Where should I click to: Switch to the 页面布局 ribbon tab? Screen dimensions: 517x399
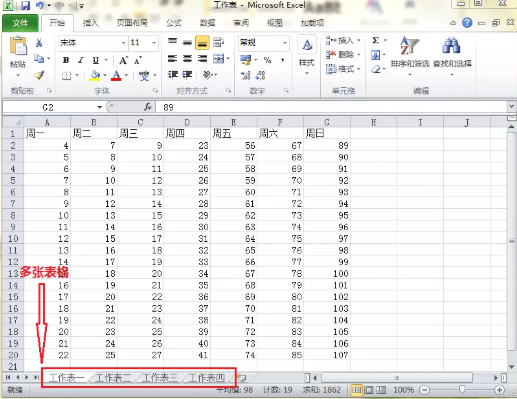point(132,23)
